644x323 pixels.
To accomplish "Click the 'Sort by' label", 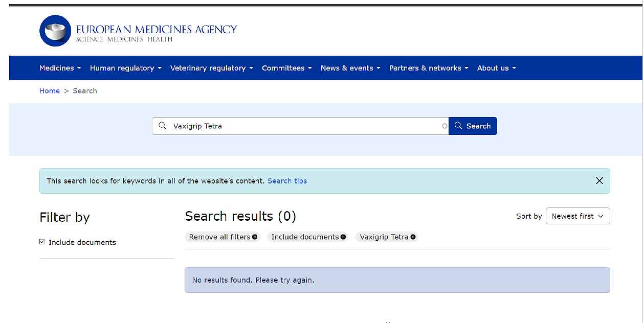I will [529, 216].
